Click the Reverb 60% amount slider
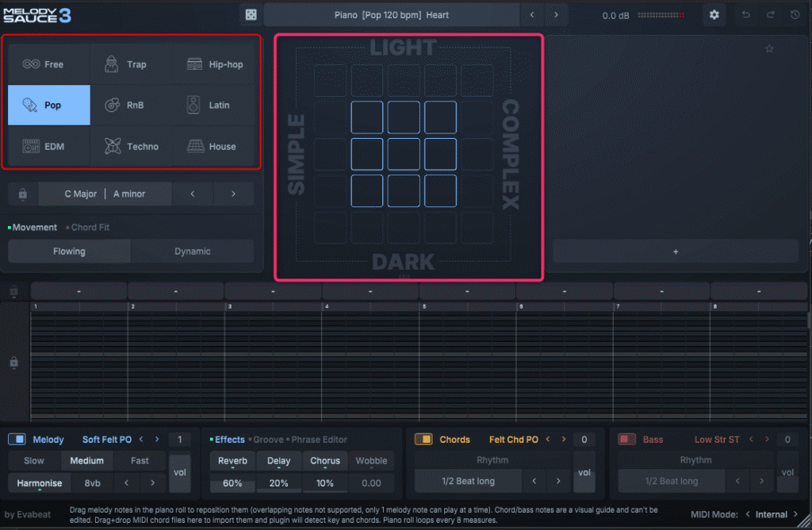This screenshot has height=530, width=812. [232, 483]
